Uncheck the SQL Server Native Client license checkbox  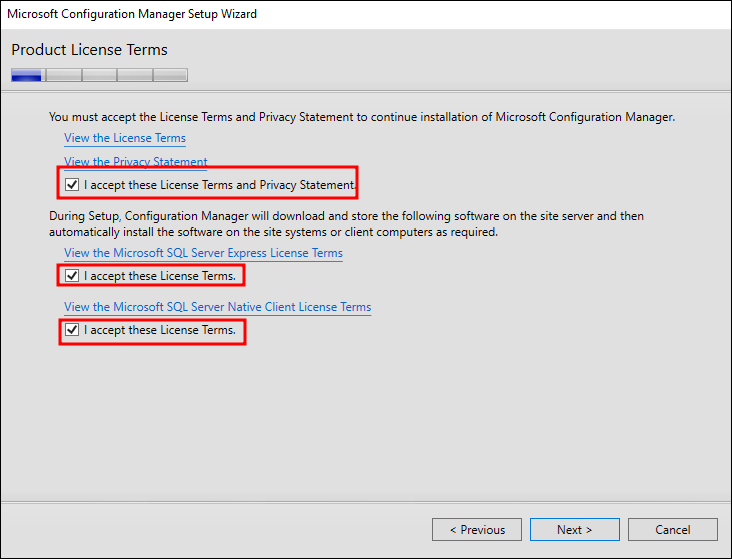72,330
